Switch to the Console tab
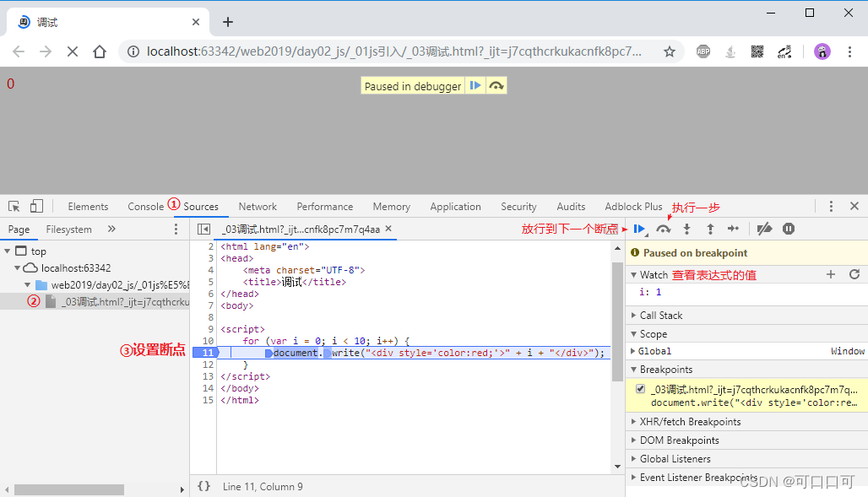The height and width of the screenshot is (497, 868). click(x=145, y=206)
